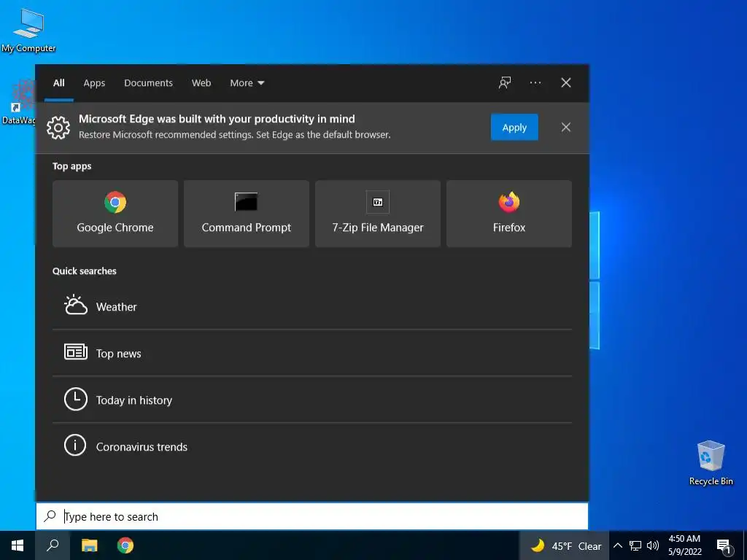Switch to the Apps tab

94,83
